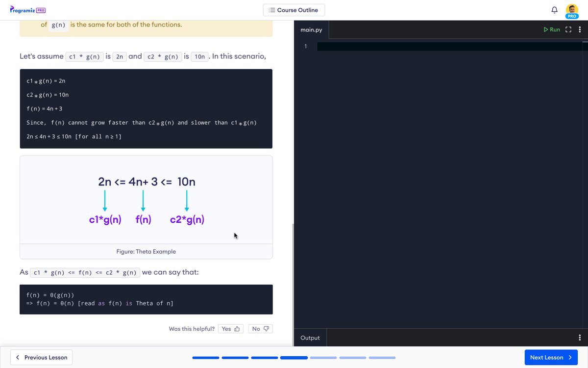Click the 'Figure: Theta Example' caption
This screenshot has width=588, height=368.
(146, 251)
